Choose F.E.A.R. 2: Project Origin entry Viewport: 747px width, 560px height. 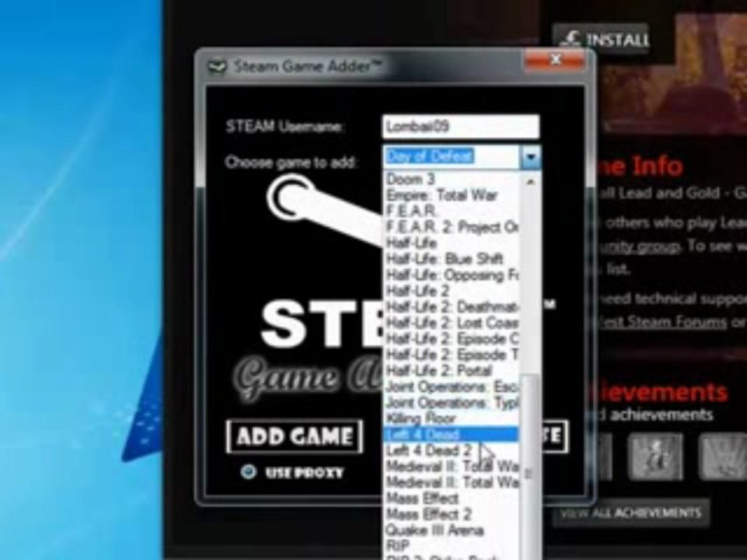click(451, 227)
